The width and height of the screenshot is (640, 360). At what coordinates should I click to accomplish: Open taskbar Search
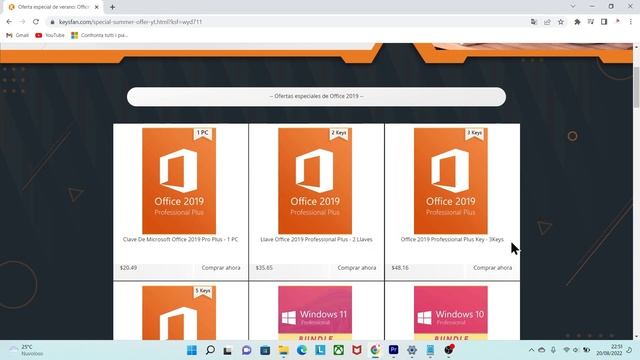click(x=210, y=350)
